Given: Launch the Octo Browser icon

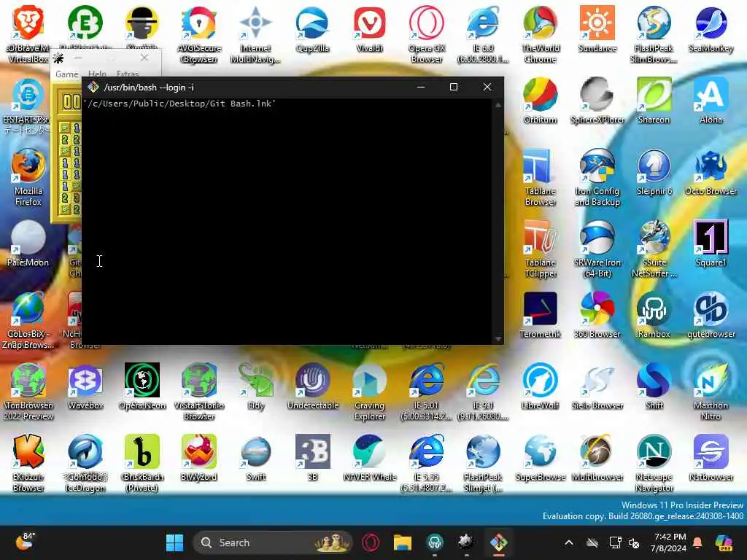Looking at the screenshot, I should click(x=711, y=172).
